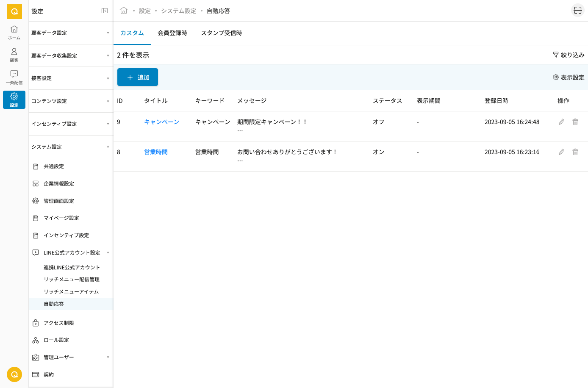The width and height of the screenshot is (588, 388).
Task: Open the 営業時間 title link
Action: (x=156, y=152)
